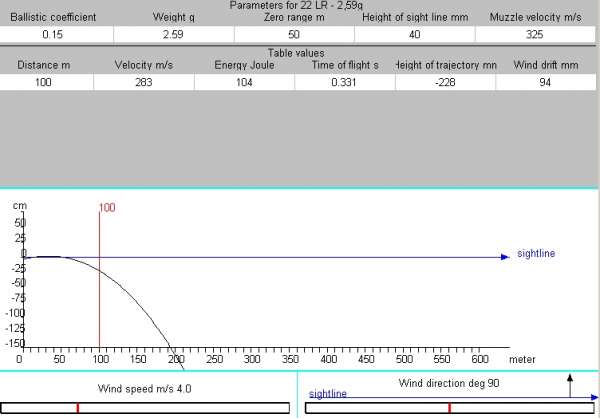
Task: Click the Wind direction deg 90 label
Action: point(446,382)
